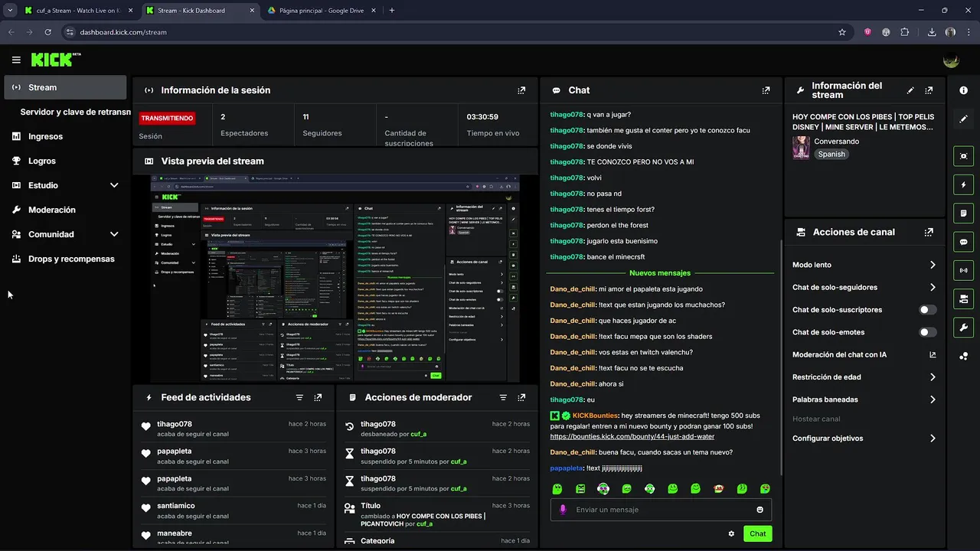
Task: Open Configurar objetivos chevron
Action: pos(933,439)
